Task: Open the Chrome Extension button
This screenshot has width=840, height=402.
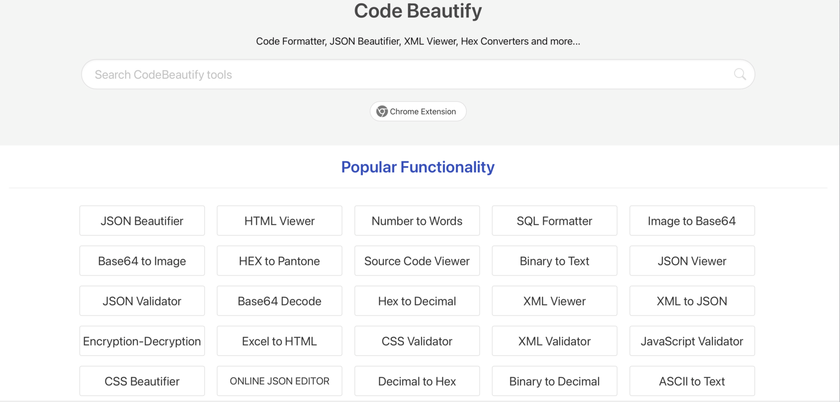Action: point(418,111)
